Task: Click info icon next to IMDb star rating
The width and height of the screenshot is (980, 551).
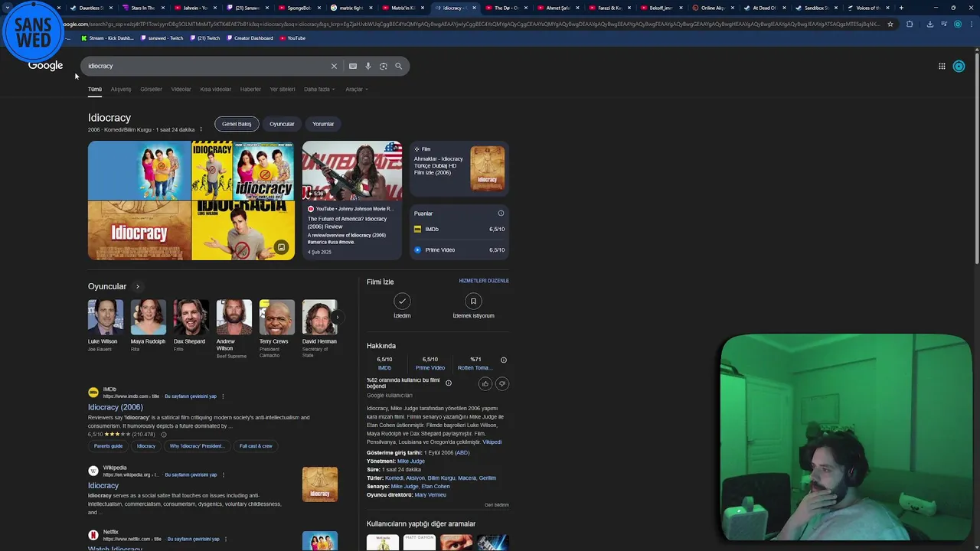Action: pos(163,435)
